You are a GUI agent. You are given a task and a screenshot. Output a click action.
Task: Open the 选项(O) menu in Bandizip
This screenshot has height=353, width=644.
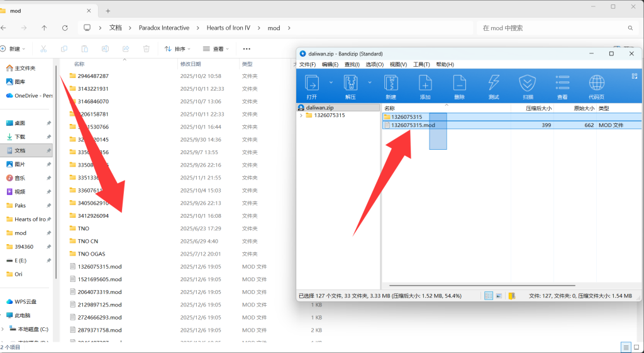pos(375,64)
